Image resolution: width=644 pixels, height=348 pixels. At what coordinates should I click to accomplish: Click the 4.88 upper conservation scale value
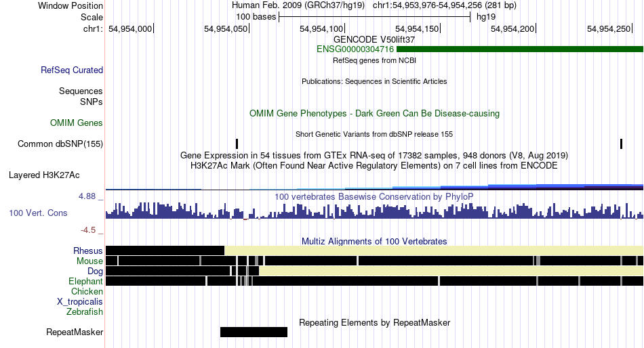point(87,196)
